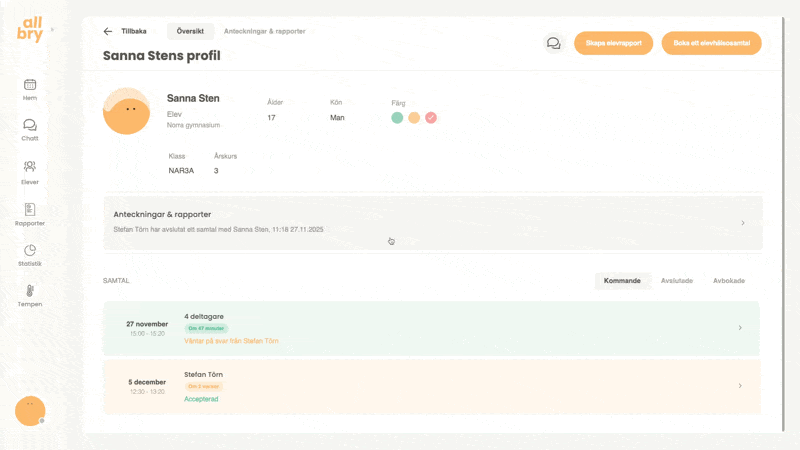The height and width of the screenshot is (450, 800).
Task: Open Hem in the sidebar
Action: (30, 87)
